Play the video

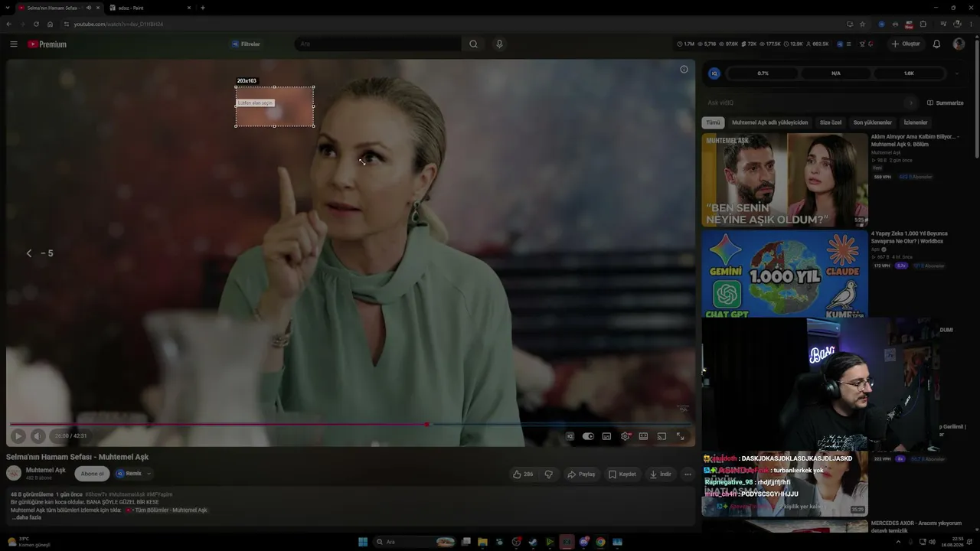tap(18, 436)
